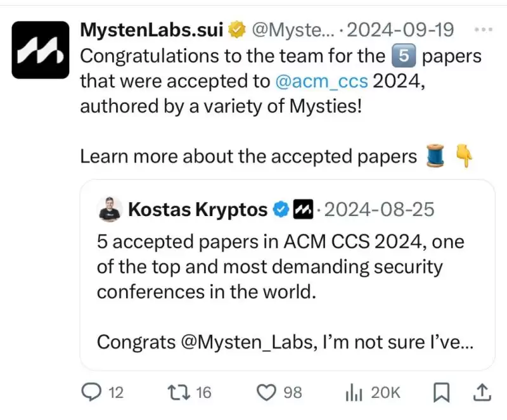Image resolution: width=507 pixels, height=420 pixels.
Task: Click the truncated tweet text ending with ellipsis
Action: [x=281, y=341]
